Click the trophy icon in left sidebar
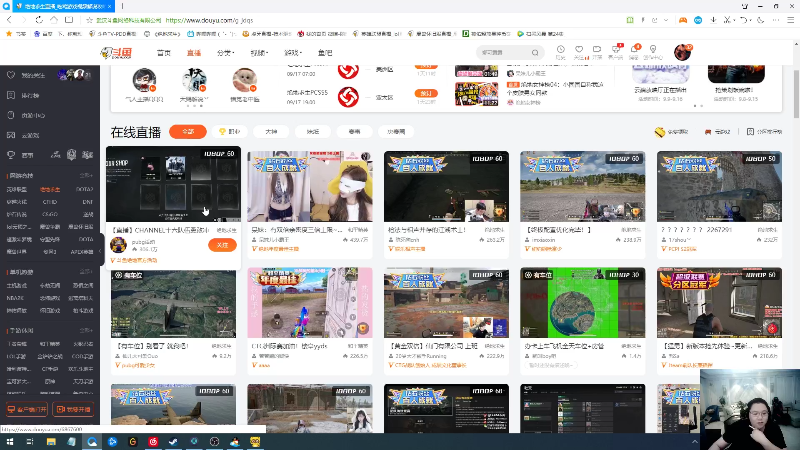800x450 pixels. click(x=11, y=155)
